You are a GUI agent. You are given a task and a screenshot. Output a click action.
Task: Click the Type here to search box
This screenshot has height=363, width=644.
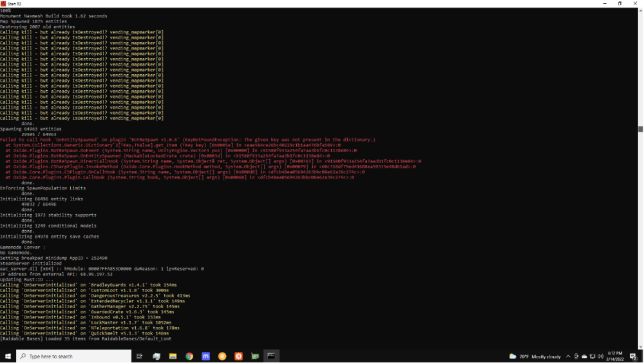click(x=72, y=356)
